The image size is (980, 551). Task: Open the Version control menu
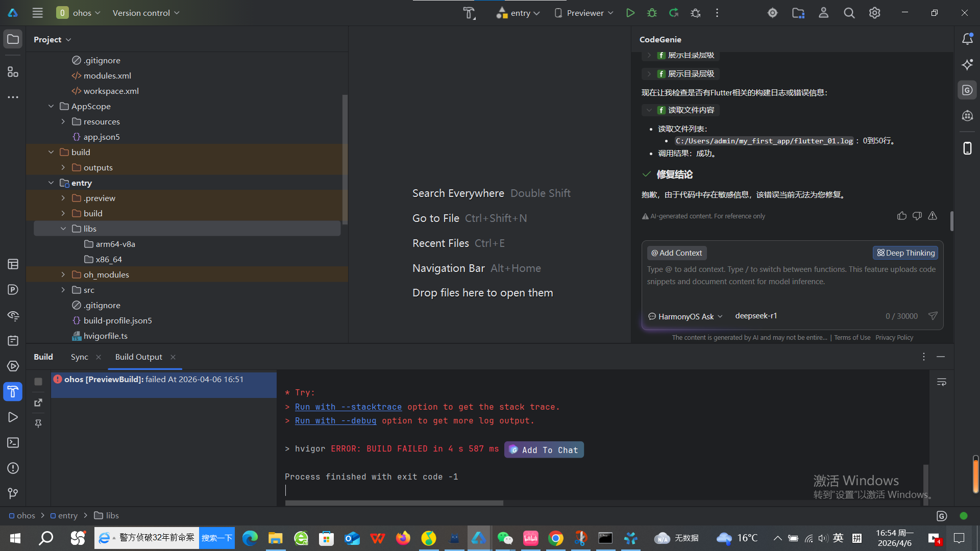(x=146, y=13)
